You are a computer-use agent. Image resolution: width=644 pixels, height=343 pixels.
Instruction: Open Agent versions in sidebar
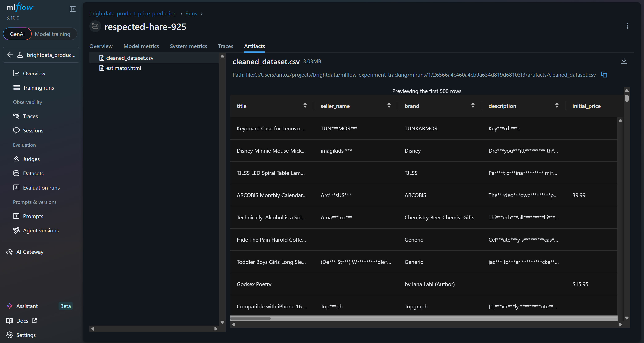[41, 230]
